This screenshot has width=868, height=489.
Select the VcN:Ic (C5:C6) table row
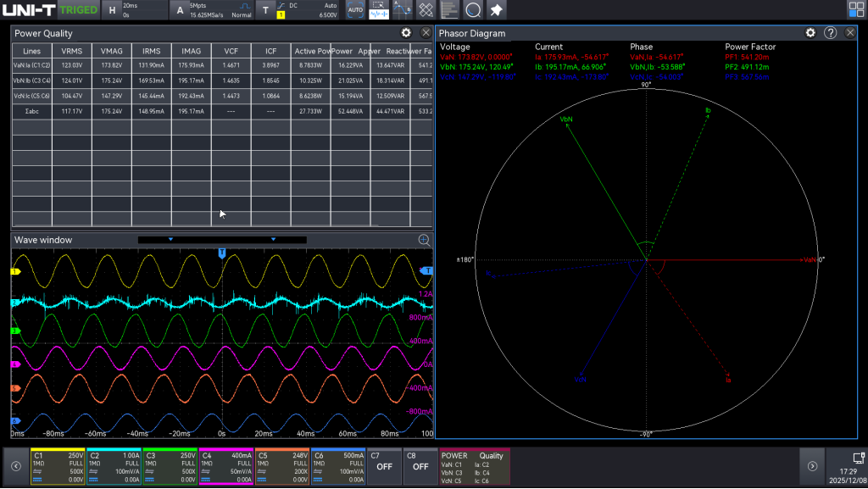tap(223, 97)
